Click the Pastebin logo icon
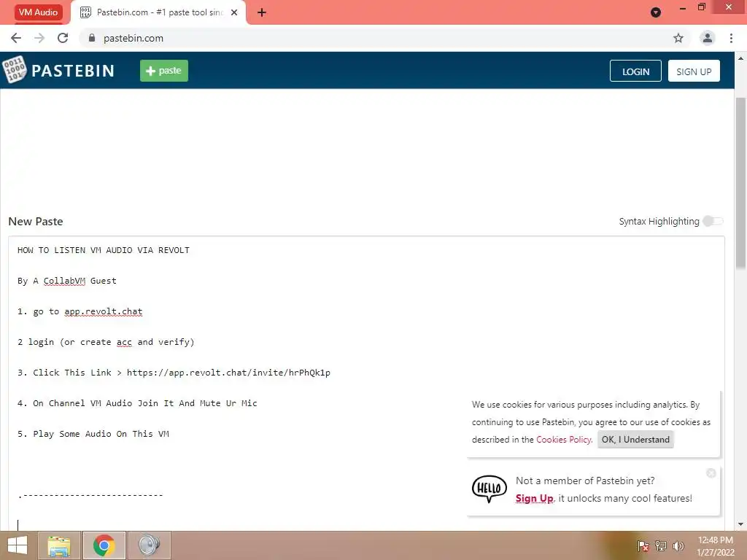Screen dimensions: 747x560 15,69
